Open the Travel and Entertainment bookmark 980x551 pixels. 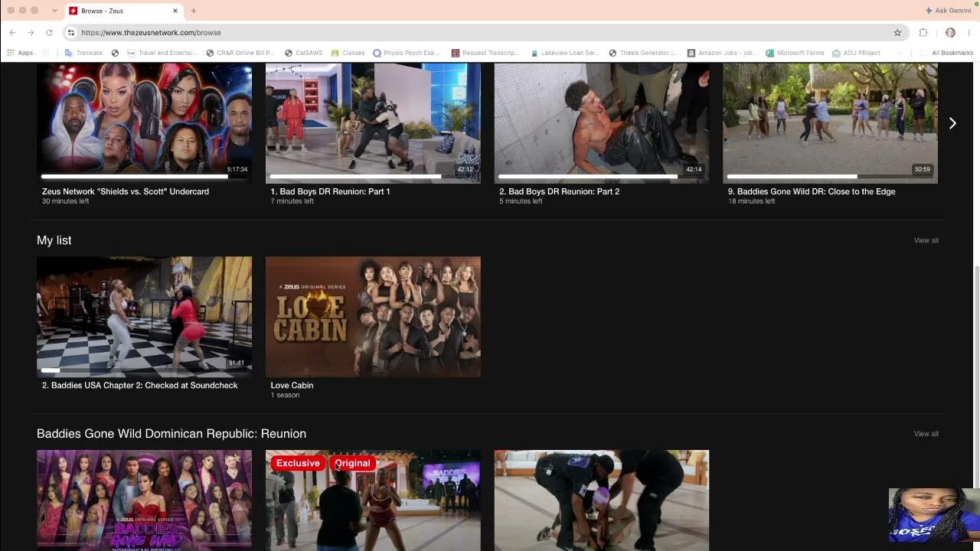click(x=162, y=53)
